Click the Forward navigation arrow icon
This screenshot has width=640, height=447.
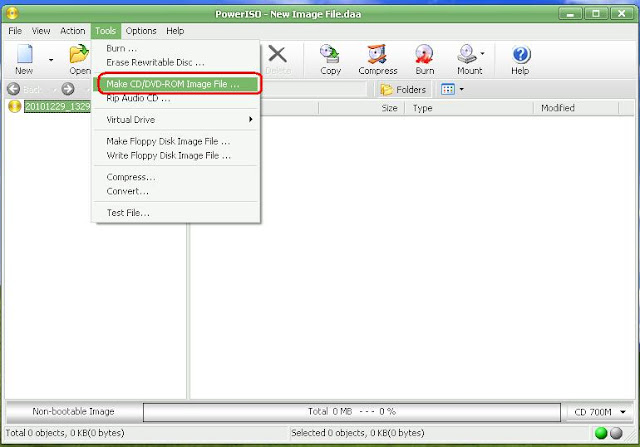[68, 89]
